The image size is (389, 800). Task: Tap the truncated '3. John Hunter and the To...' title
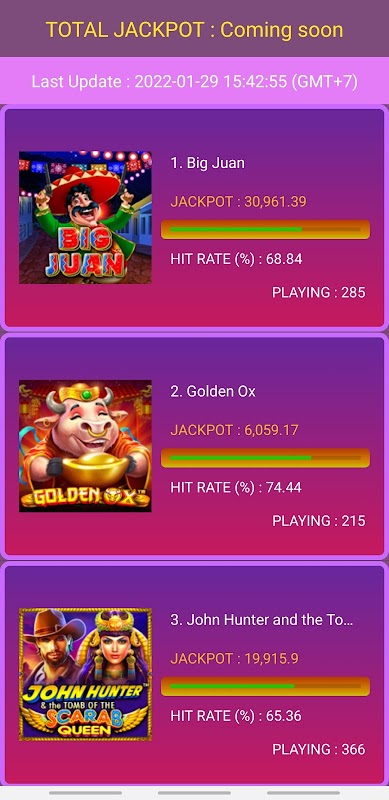click(x=262, y=620)
